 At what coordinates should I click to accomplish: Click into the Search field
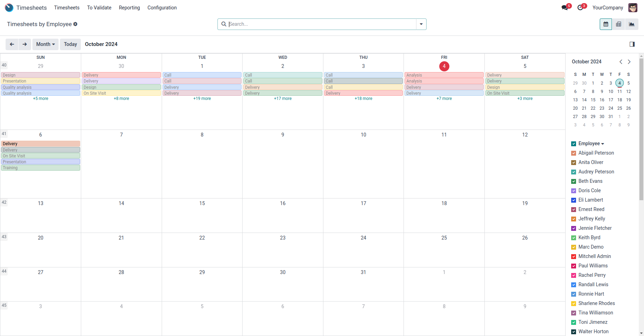pyautogui.click(x=321, y=24)
